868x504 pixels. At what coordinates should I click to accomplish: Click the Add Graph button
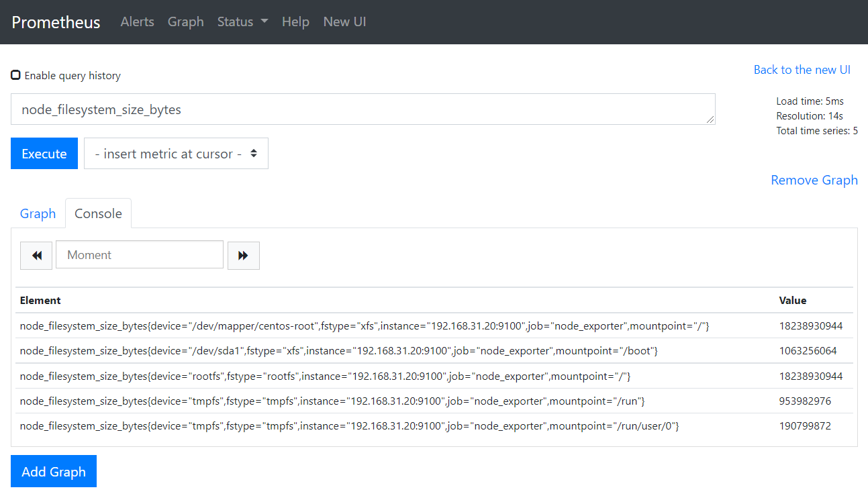(x=54, y=471)
